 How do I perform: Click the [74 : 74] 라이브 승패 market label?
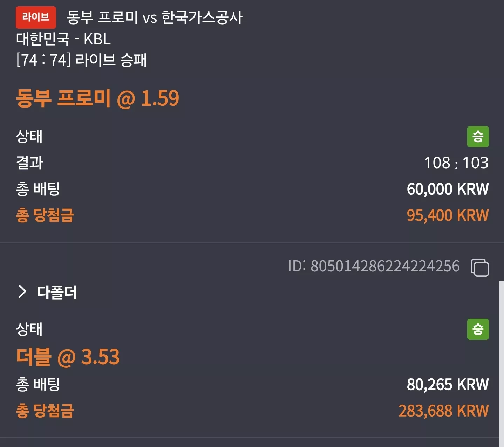pyautogui.click(x=81, y=60)
